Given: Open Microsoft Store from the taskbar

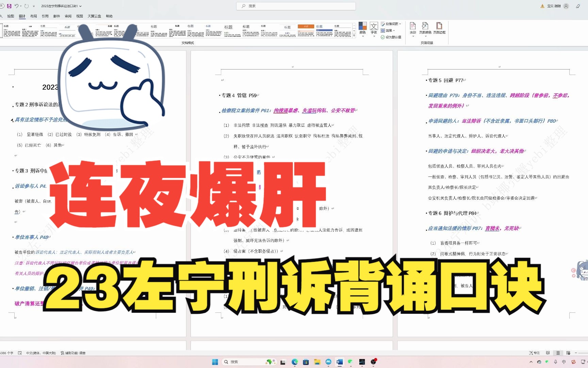Looking at the screenshot, I should [x=306, y=362].
